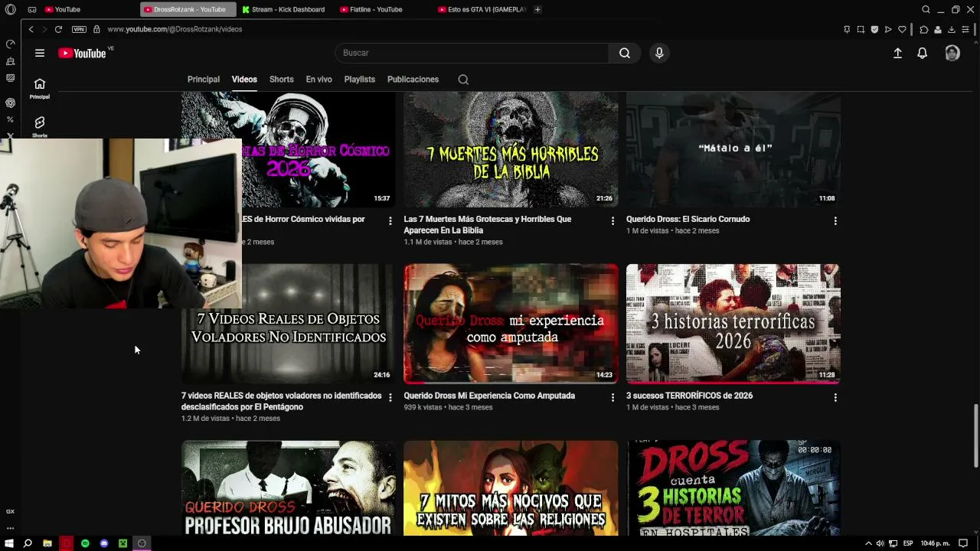Open the YouTube upload/create icon

pos(897,53)
